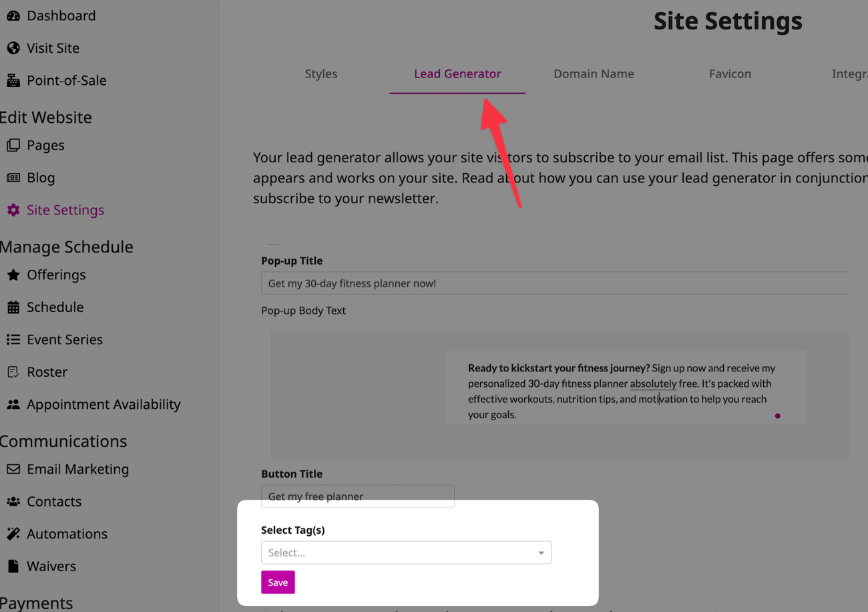Go to Event Series in sidebar
868x612 pixels.
click(x=65, y=340)
